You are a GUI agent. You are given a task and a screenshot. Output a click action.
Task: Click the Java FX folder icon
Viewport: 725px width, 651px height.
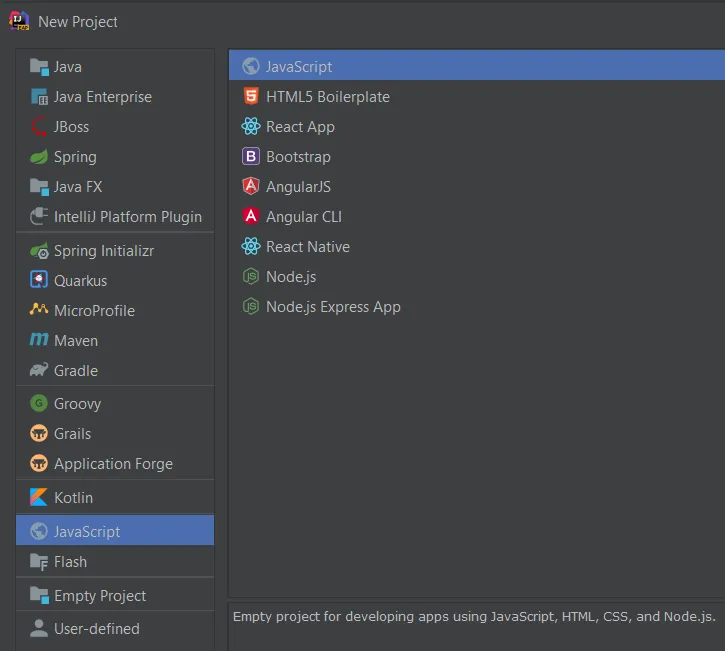pos(39,187)
